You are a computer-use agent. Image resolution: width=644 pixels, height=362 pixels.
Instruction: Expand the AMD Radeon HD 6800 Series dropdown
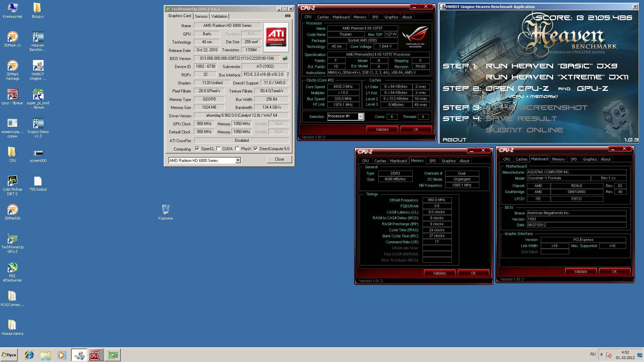coord(238,161)
